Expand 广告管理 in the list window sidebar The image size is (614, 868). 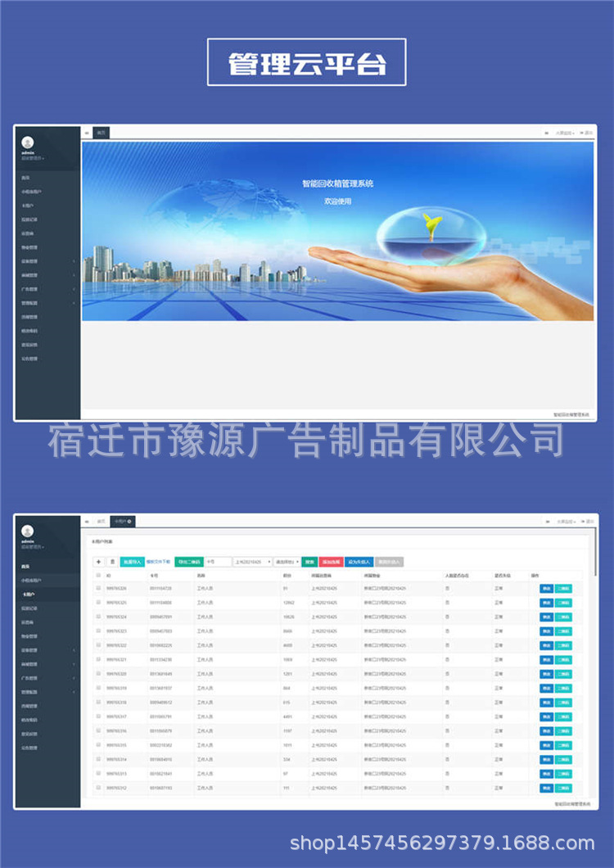[x=47, y=678]
